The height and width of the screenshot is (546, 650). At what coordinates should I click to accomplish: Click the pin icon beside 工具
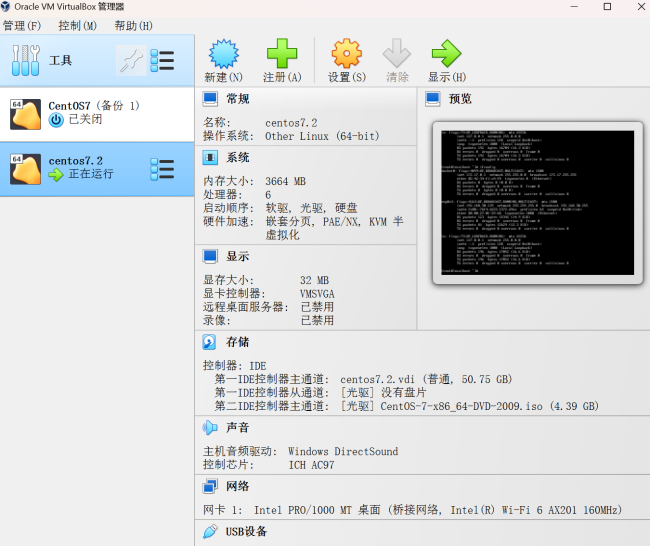(x=131, y=61)
